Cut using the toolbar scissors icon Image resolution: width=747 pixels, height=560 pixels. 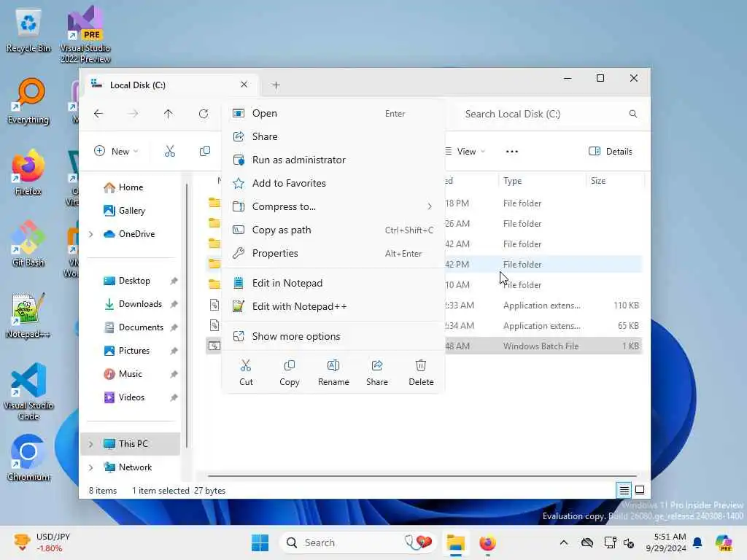click(169, 152)
